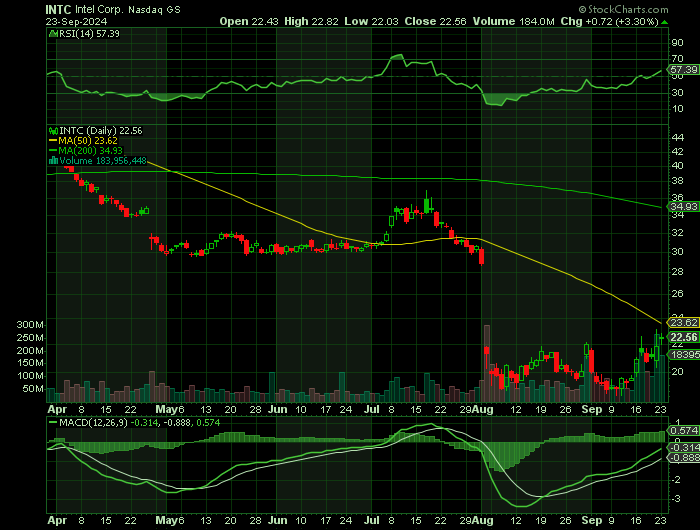Click the 30 oversold level on RSI axis
Screen dimensions: 700x530
pos(677,93)
